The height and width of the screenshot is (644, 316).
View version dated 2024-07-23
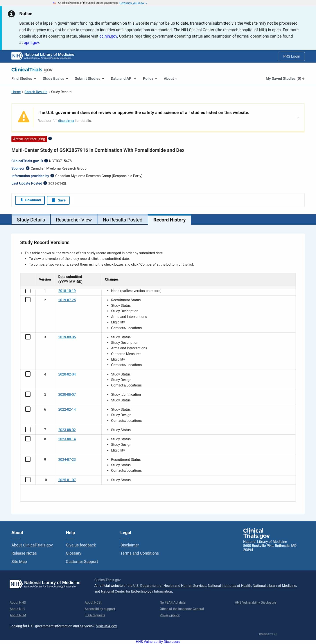67,459
